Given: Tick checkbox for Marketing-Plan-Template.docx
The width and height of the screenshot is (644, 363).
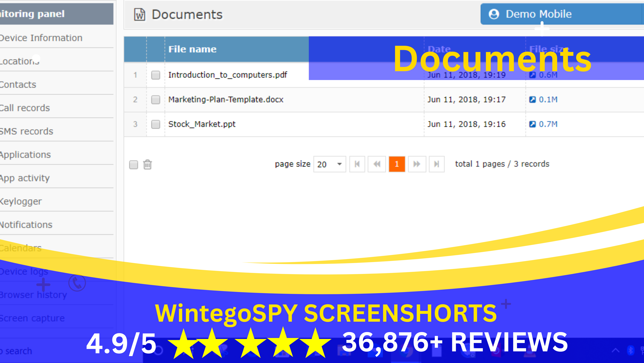Looking at the screenshot, I should coord(156,100).
